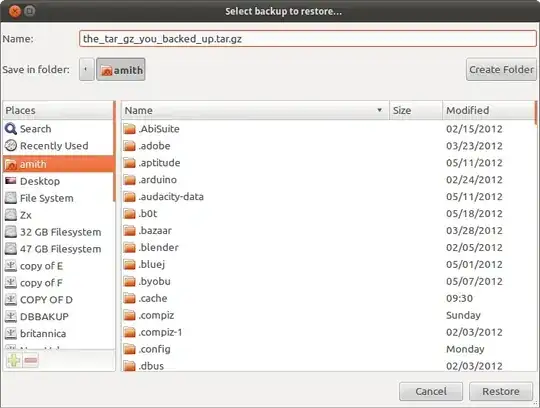
Task: Select the britannica bookmark icon
Action: coord(11,333)
